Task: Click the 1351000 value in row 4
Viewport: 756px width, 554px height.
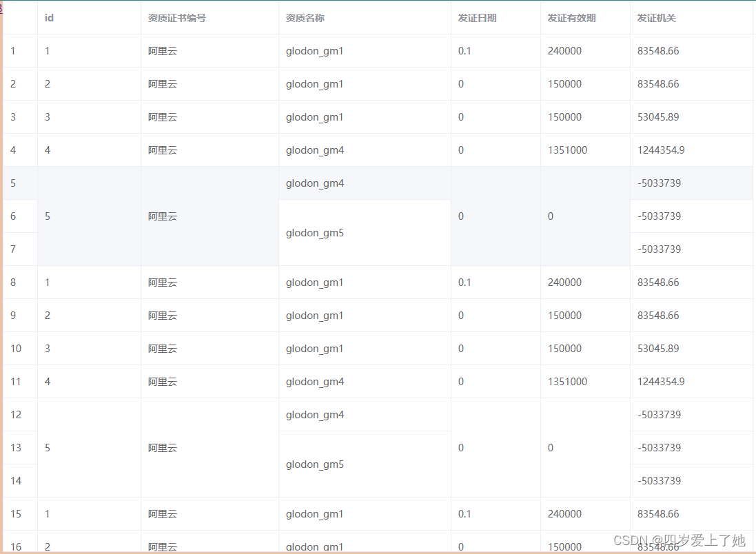Action: click(x=567, y=150)
